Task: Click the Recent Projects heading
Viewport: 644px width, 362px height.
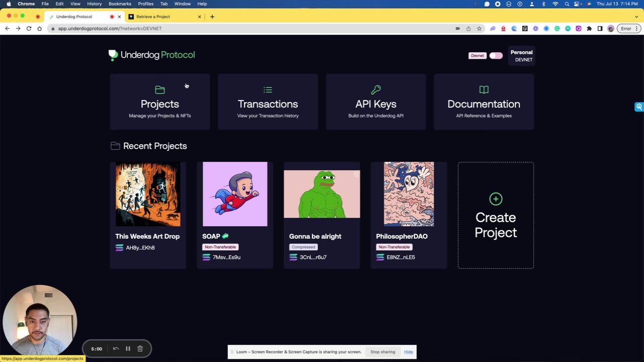Action: click(155, 146)
